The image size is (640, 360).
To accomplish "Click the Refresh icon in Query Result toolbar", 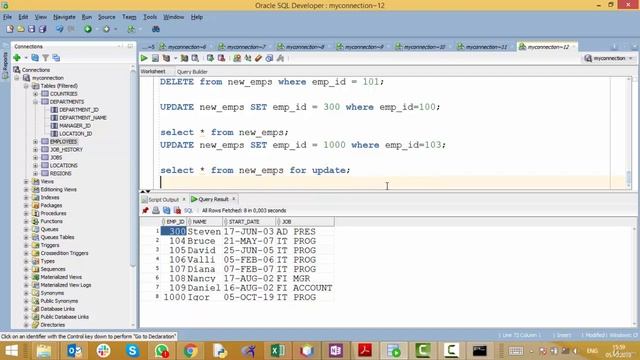I will 167,210.
